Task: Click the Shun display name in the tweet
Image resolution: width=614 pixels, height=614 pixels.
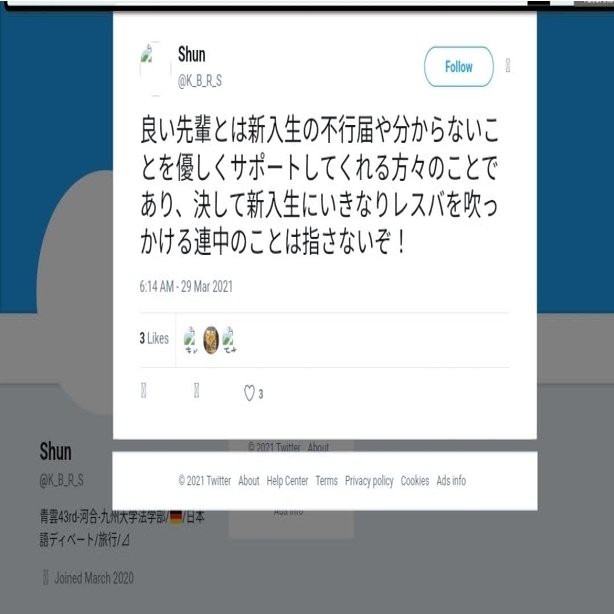Action: 191,54
